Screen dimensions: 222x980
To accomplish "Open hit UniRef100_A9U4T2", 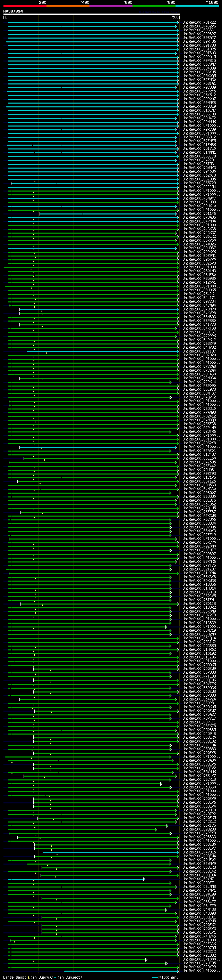I will coord(199,118).
